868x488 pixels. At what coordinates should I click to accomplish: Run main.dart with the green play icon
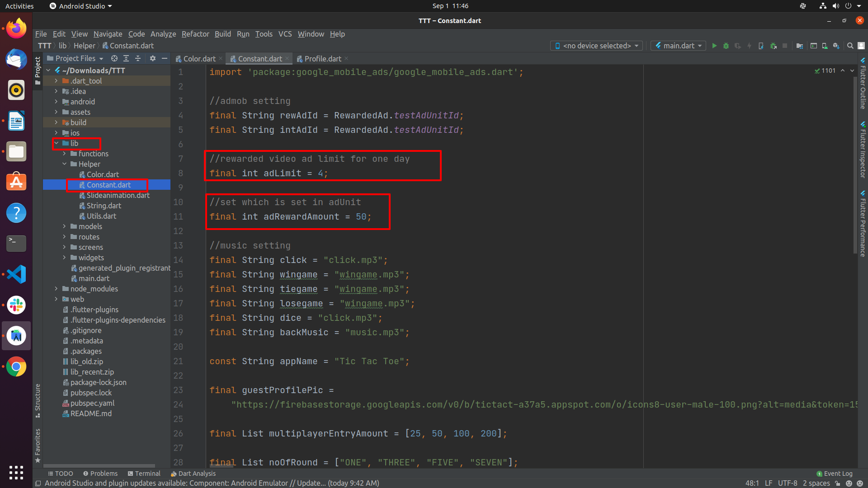[x=714, y=46]
